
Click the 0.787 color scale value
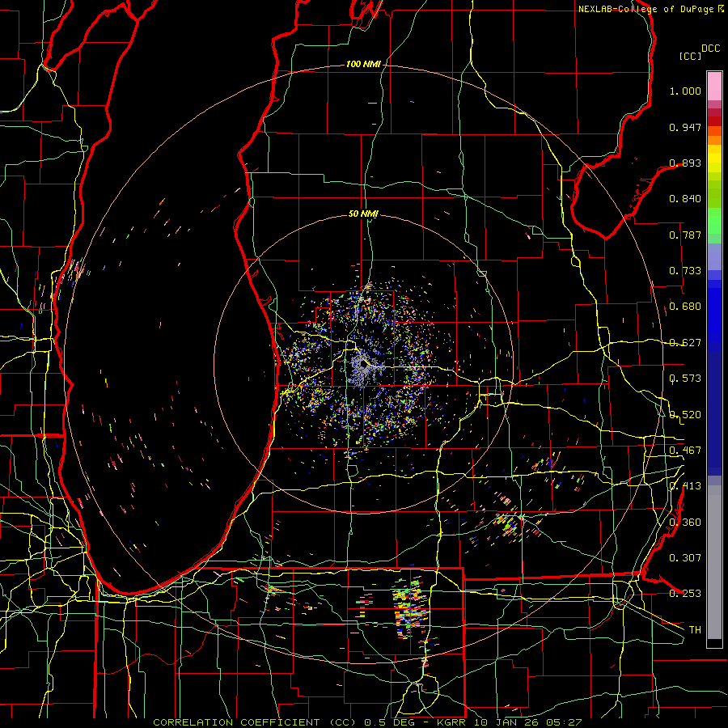click(685, 235)
